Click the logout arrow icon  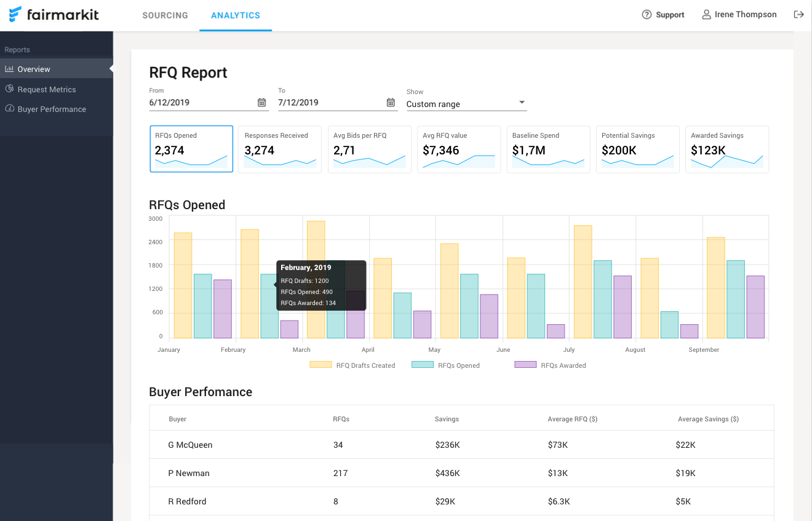pyautogui.click(x=798, y=14)
